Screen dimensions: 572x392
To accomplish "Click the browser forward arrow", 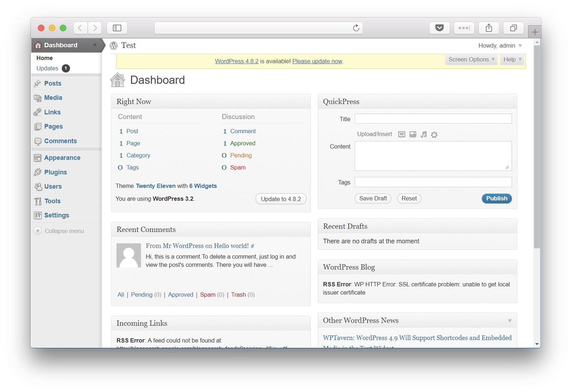I will point(95,28).
